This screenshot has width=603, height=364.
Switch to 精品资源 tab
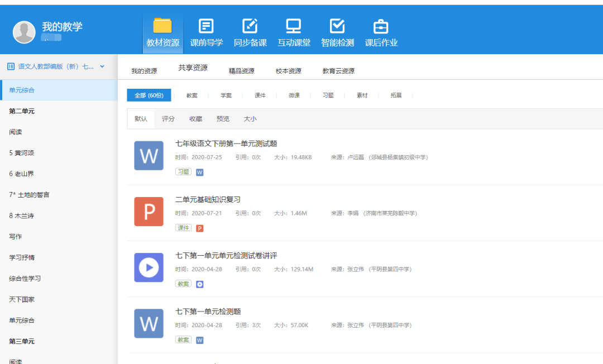pyautogui.click(x=241, y=71)
